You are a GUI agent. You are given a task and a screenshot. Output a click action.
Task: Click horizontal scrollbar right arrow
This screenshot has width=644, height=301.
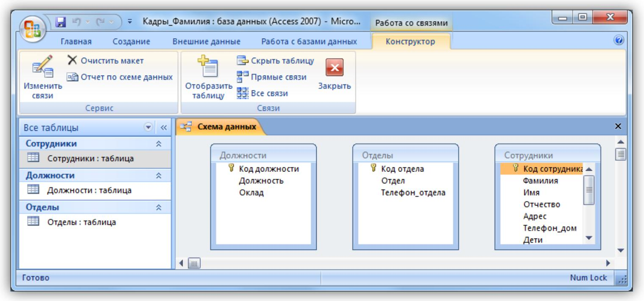point(608,263)
